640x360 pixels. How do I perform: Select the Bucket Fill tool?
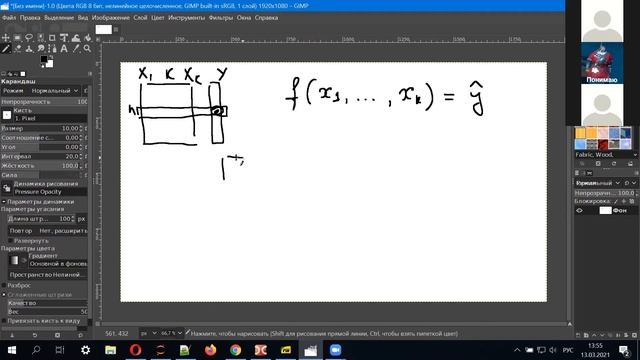tap(87, 38)
